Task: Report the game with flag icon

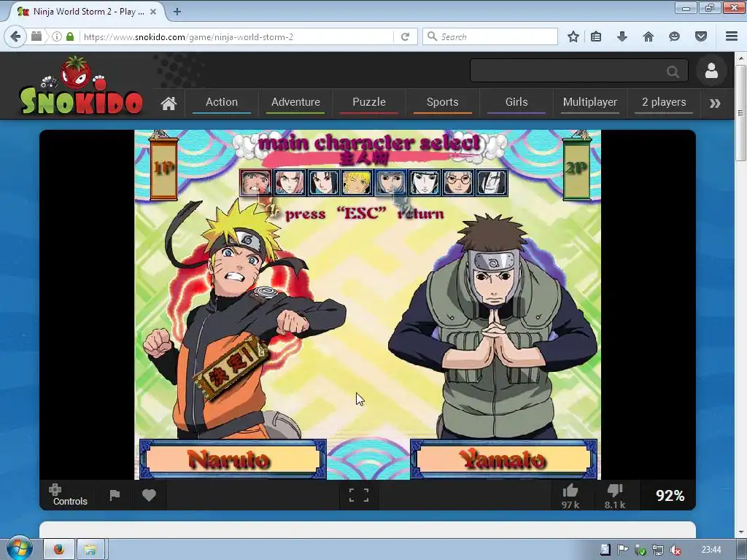Action: 115,495
